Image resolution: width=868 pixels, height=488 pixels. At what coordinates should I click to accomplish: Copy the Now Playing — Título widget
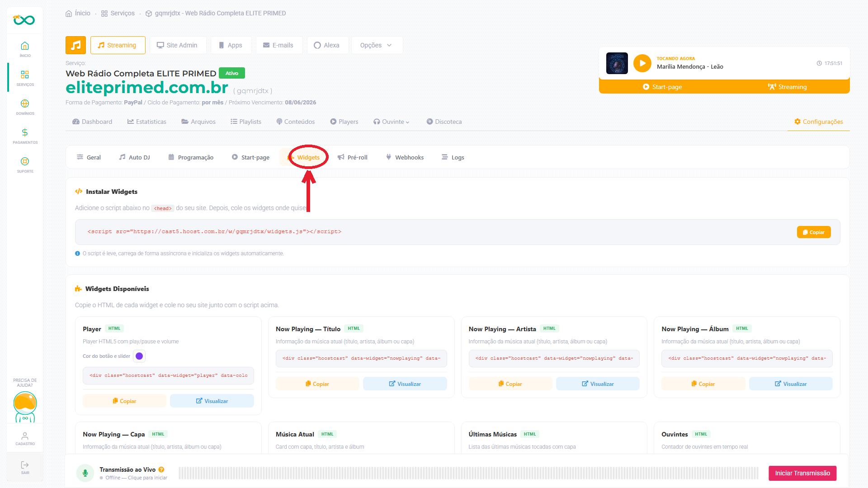tap(317, 384)
